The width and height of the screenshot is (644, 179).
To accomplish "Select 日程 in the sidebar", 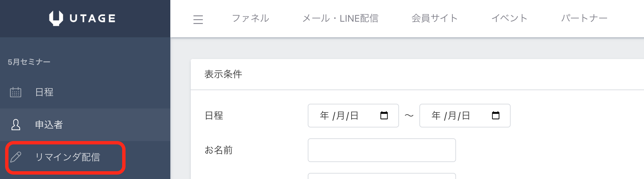I will pos(44,92).
